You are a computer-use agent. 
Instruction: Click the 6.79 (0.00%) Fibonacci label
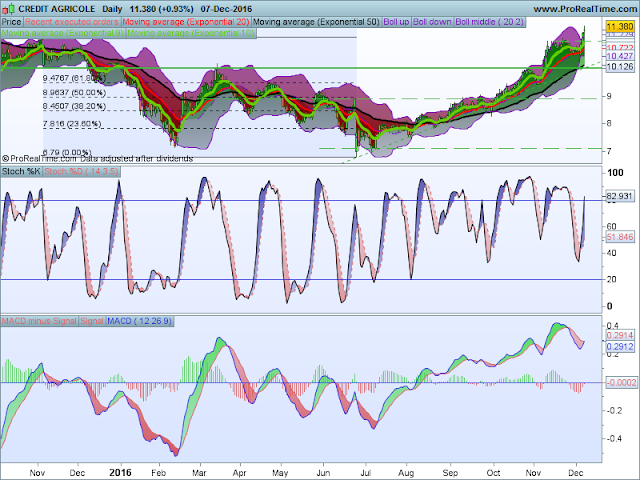(x=67, y=152)
